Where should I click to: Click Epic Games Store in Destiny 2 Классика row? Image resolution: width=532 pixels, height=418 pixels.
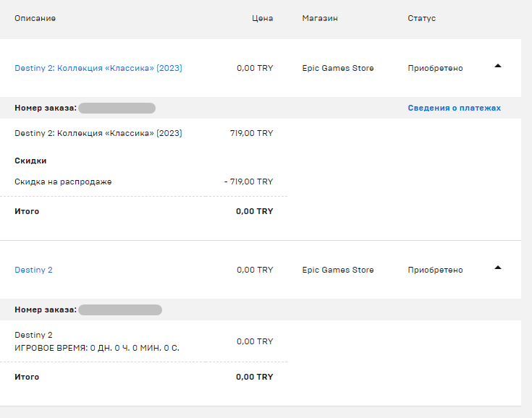(338, 68)
